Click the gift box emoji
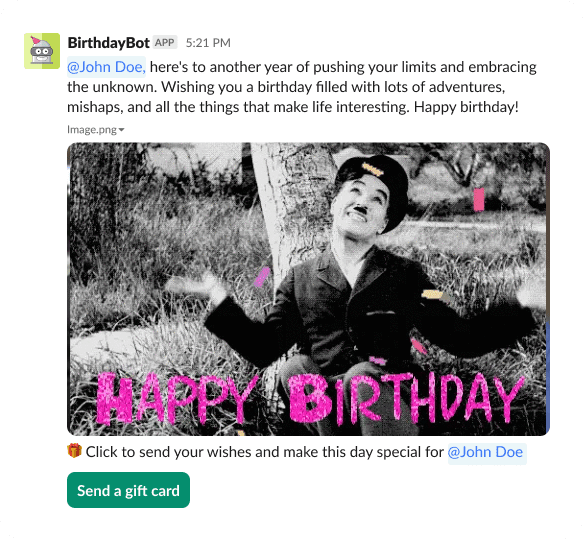The image size is (583, 539). [x=74, y=451]
